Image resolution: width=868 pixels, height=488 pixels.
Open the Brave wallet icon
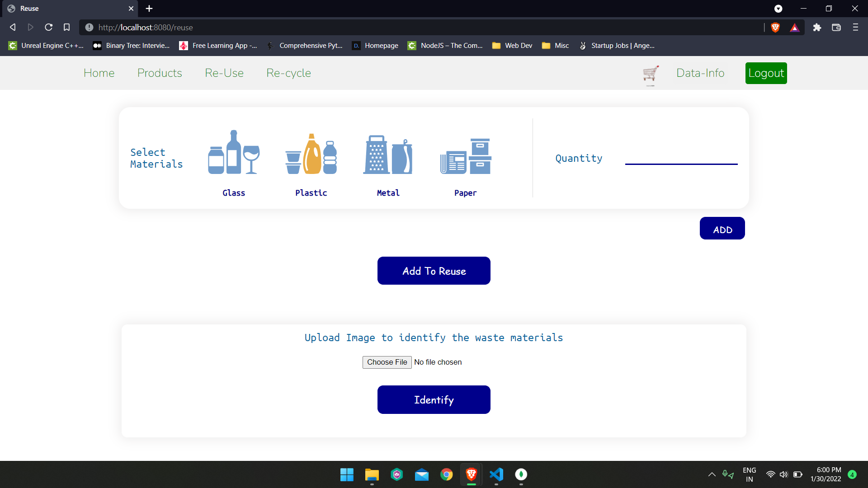(x=836, y=28)
